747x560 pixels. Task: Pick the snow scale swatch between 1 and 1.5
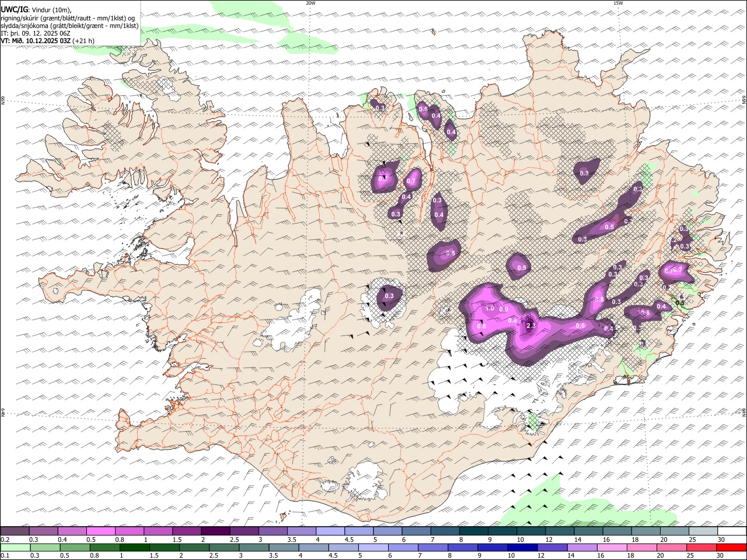[158, 531]
